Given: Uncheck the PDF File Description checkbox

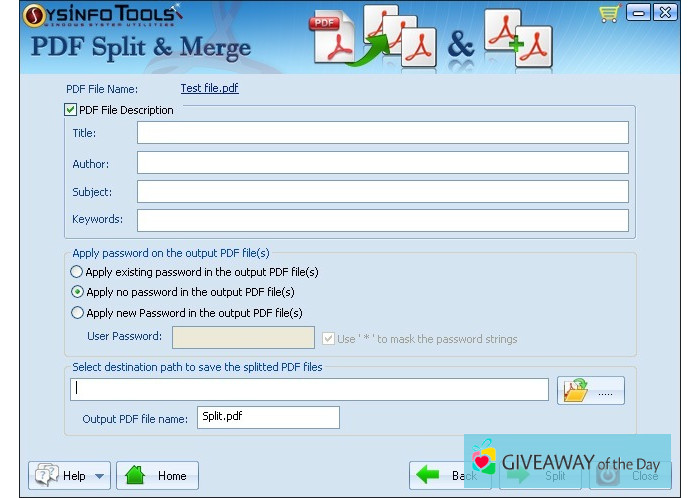Looking at the screenshot, I should (71, 110).
